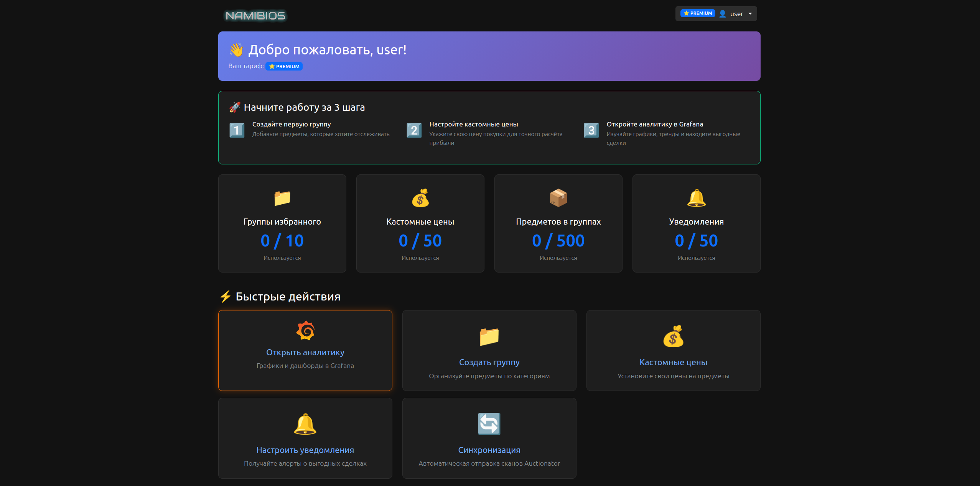Click the Grafana logo icon
This screenshot has width=980, height=486.
[x=305, y=330]
